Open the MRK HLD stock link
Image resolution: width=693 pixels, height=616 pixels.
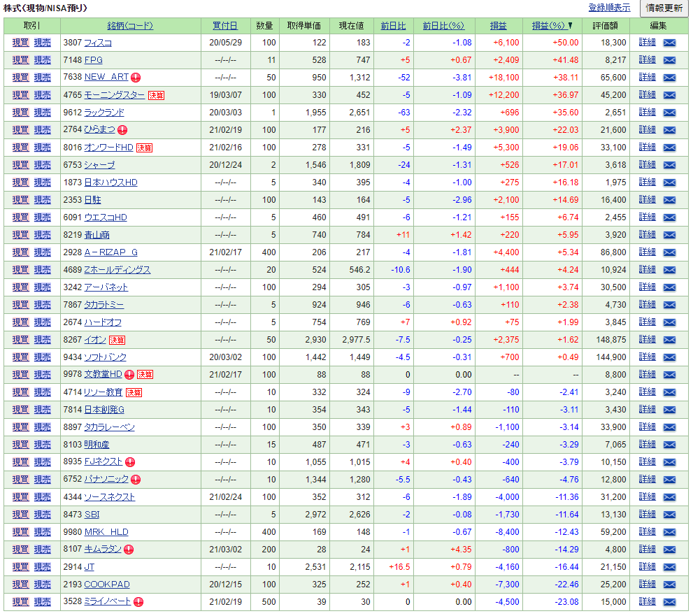[106, 532]
